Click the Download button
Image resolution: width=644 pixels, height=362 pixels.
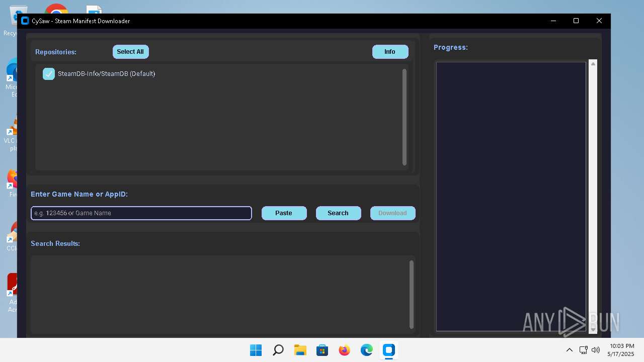[393, 213]
